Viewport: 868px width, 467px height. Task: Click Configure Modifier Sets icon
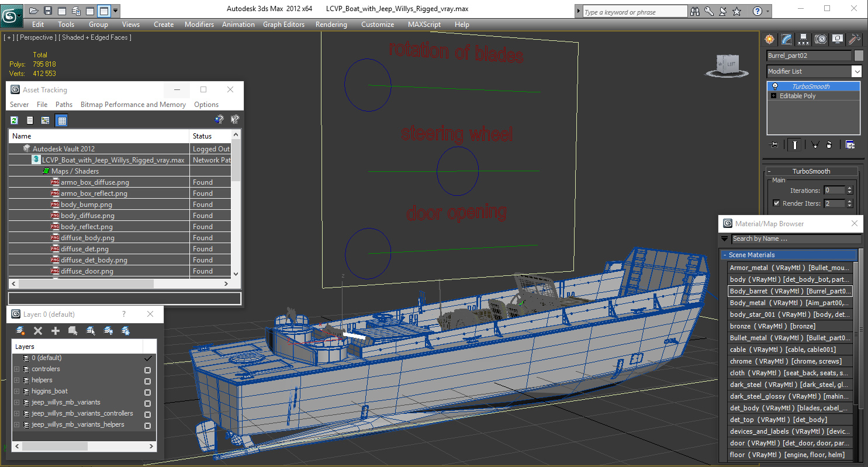(850, 144)
